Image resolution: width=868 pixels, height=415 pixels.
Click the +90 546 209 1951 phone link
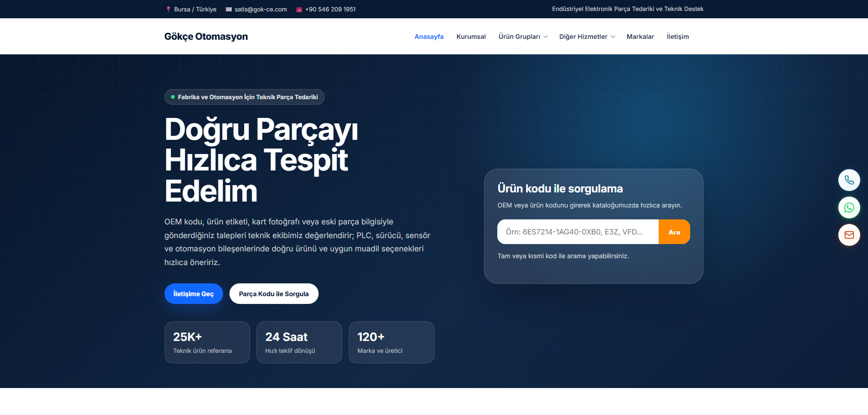tap(330, 9)
